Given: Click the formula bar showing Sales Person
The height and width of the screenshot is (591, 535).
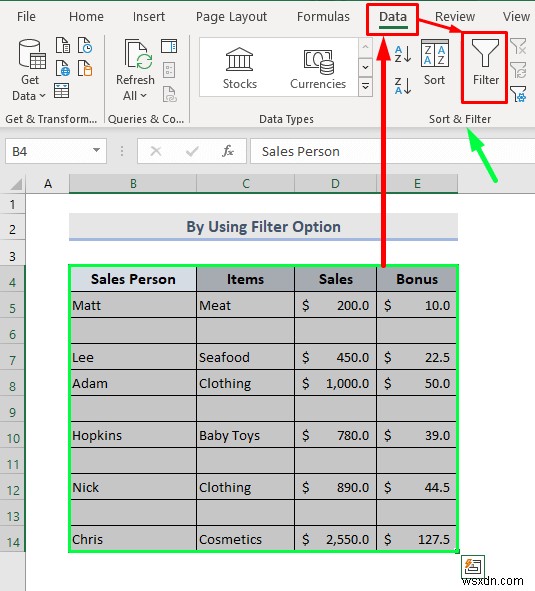Looking at the screenshot, I should click(392, 151).
